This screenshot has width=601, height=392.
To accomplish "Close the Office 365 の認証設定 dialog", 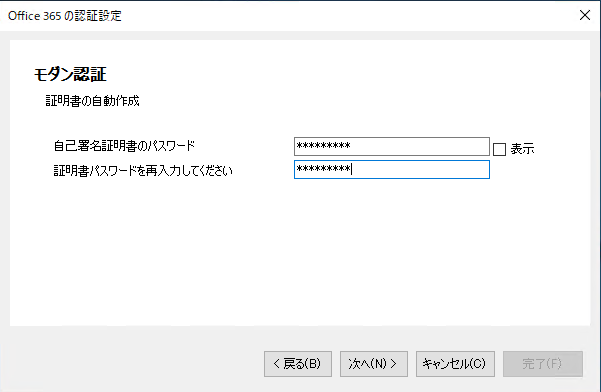I will (x=585, y=15).
